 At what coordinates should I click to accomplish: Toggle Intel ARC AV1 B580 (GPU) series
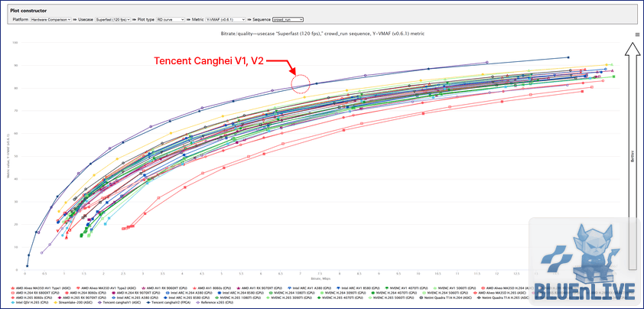(358, 288)
